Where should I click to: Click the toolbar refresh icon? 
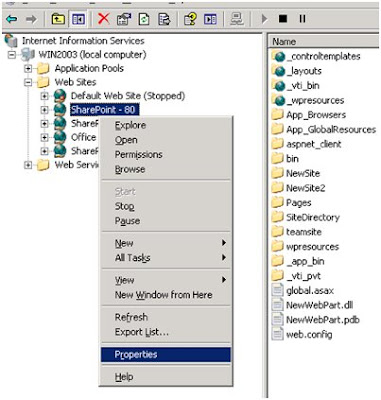coord(144,19)
